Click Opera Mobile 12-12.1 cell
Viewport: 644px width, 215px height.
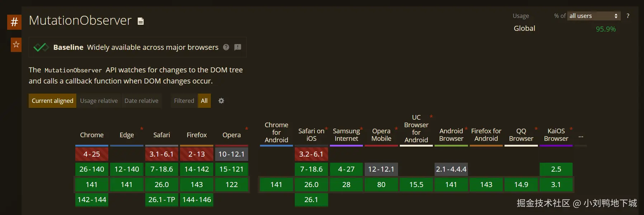click(x=381, y=169)
